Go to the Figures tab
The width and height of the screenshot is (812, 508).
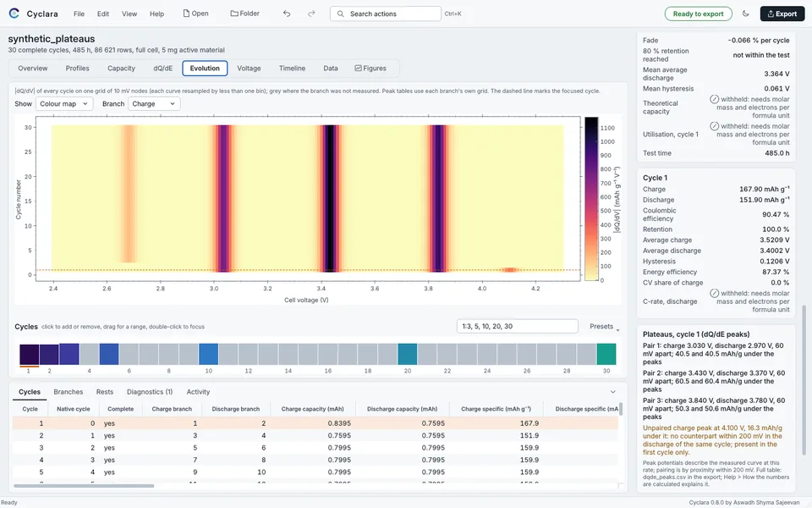(370, 69)
